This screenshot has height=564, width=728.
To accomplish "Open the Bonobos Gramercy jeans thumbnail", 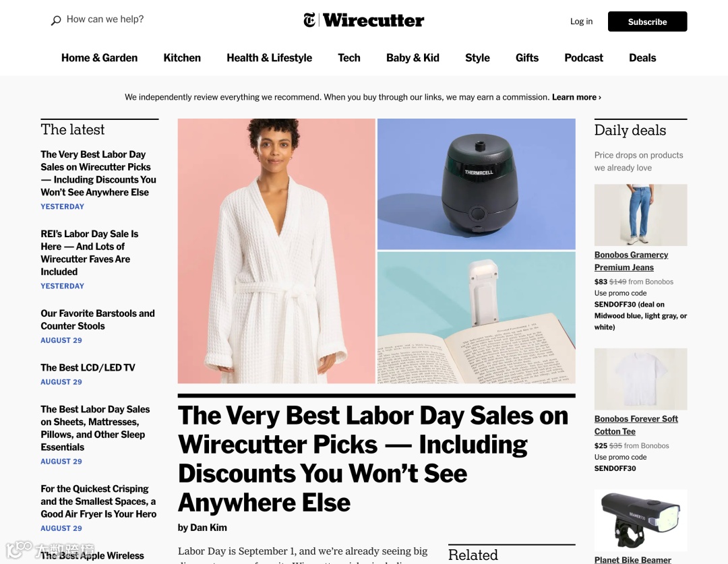I will [x=641, y=215].
